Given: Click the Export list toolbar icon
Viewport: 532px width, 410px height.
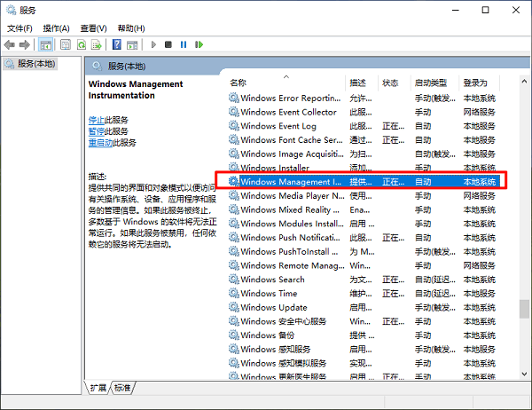Looking at the screenshot, I should (97, 44).
